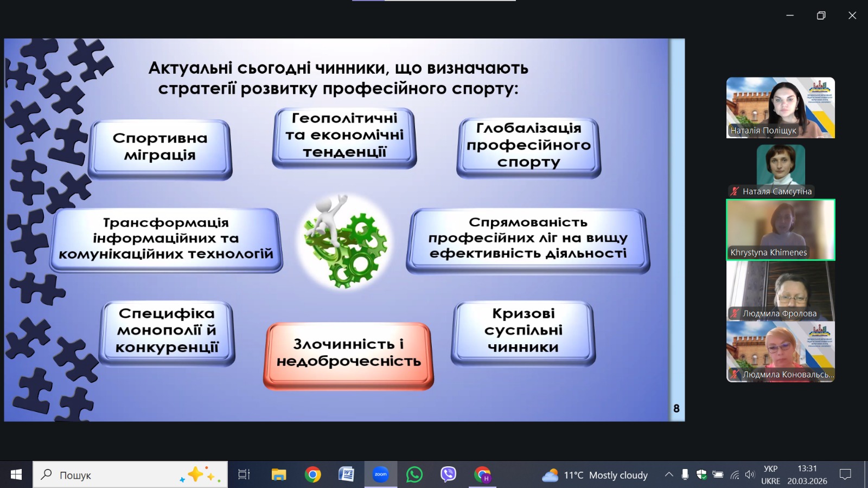Open the Chrome profile icon with H badge
Screen dimensions: 868x488
(482, 474)
